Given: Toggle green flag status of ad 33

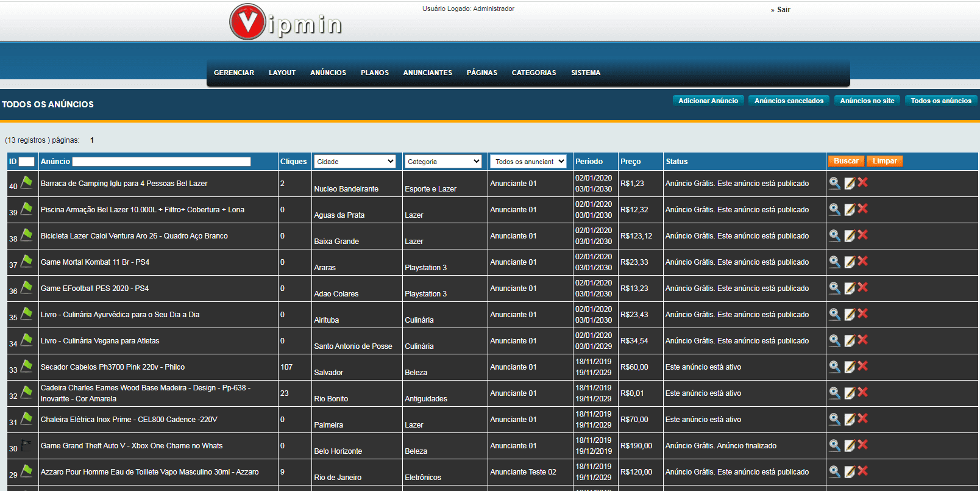Looking at the screenshot, I should 27,366.
